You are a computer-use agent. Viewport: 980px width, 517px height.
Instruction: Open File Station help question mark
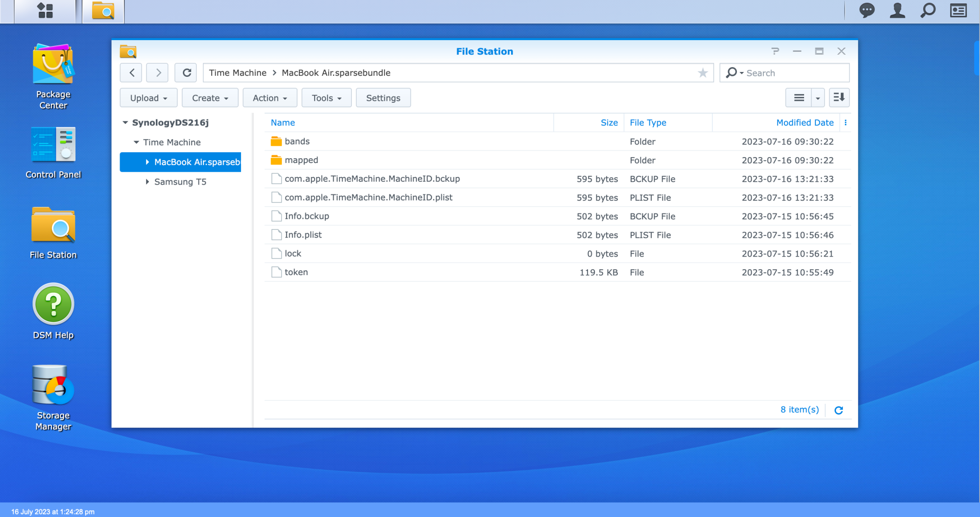pos(775,51)
